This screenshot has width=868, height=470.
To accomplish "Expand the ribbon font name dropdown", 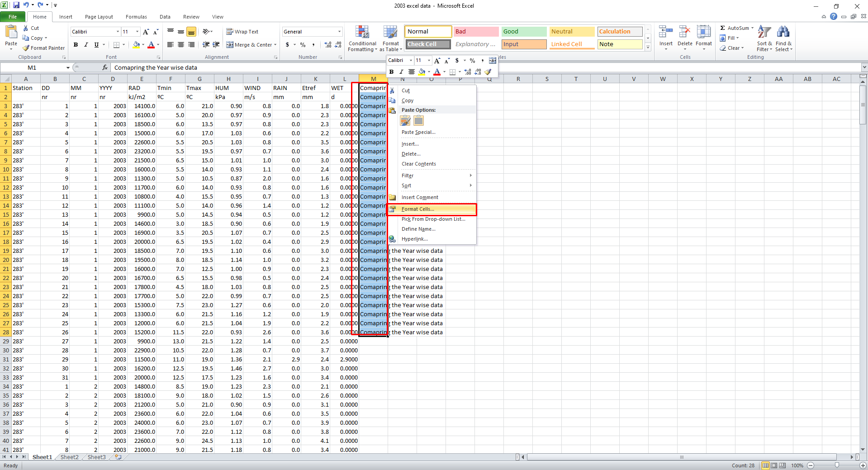I will 118,32.
